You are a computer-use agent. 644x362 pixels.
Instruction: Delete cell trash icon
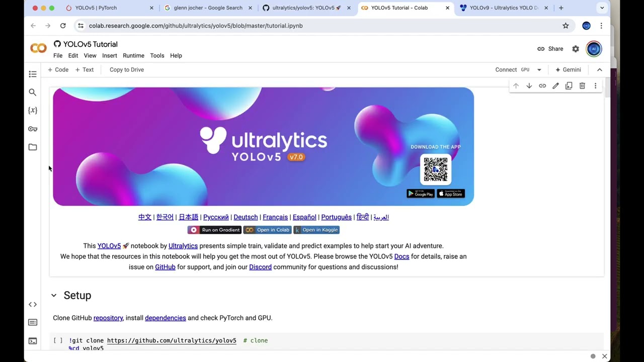pyautogui.click(x=582, y=86)
